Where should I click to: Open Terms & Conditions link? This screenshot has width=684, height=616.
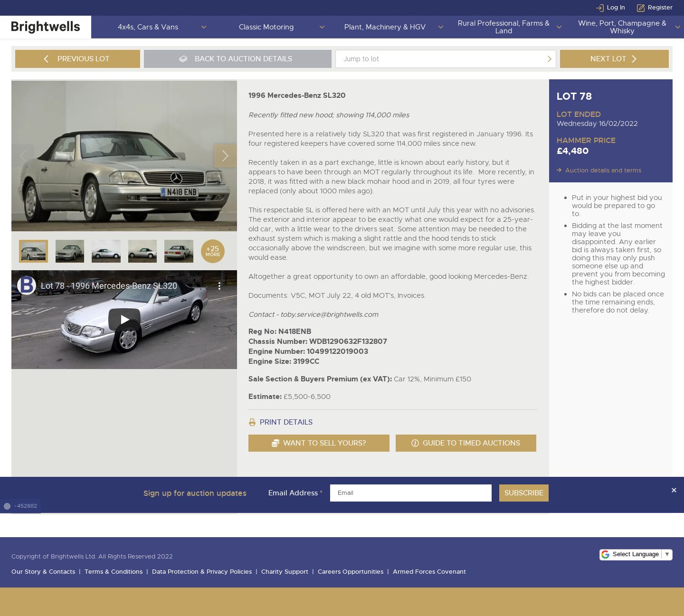(114, 572)
